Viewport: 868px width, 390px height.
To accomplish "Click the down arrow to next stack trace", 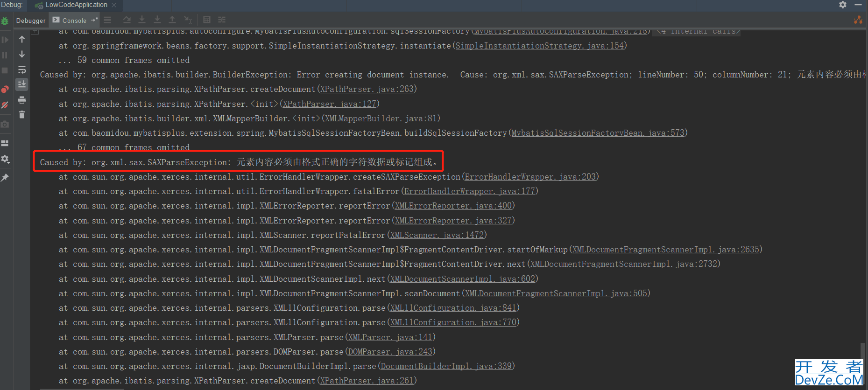I will click(x=22, y=55).
